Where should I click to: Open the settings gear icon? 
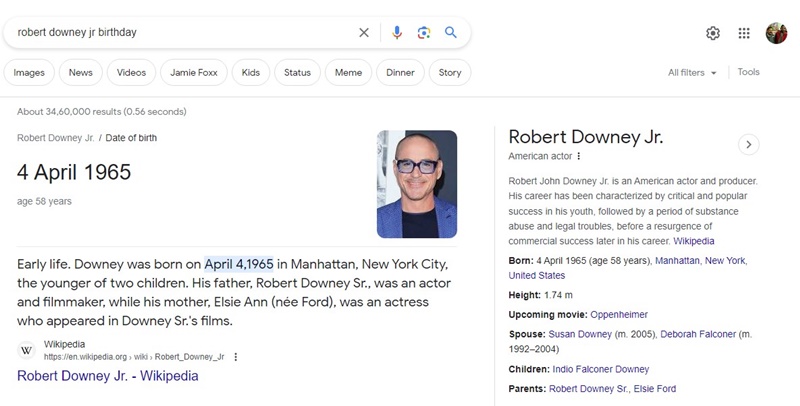713,33
